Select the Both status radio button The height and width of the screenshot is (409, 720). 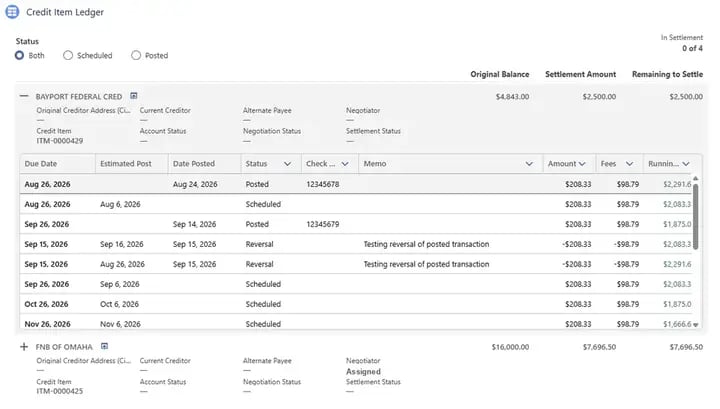[x=19, y=56]
